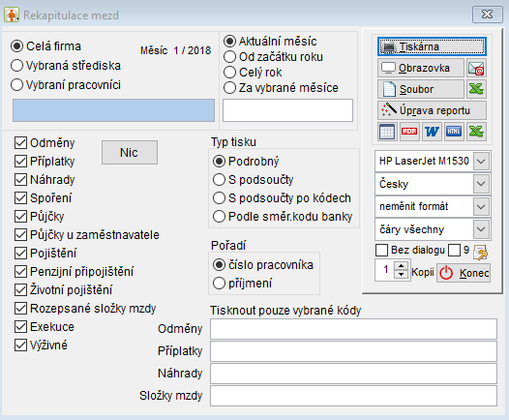Click the Excel icon in export row

[476, 132]
